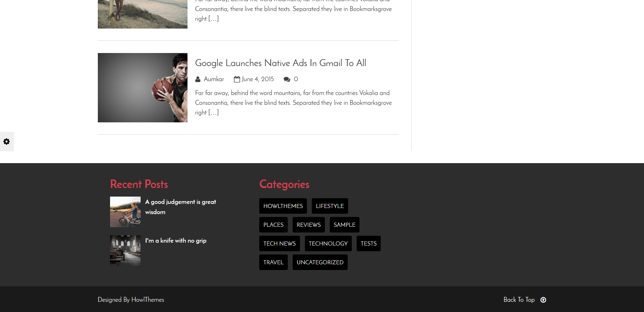Viewport: 644px width, 312px height.
Task: Open the basketball player post thumbnail
Action: coord(143,88)
